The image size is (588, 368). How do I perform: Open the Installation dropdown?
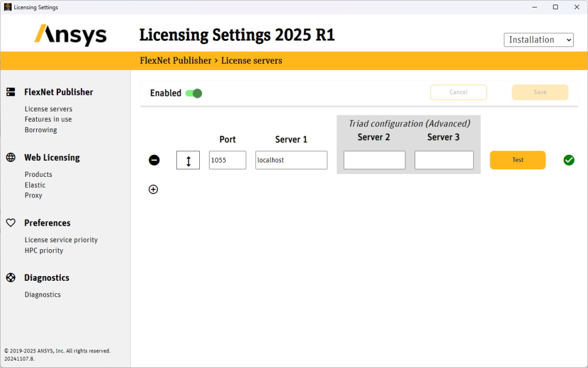click(538, 40)
